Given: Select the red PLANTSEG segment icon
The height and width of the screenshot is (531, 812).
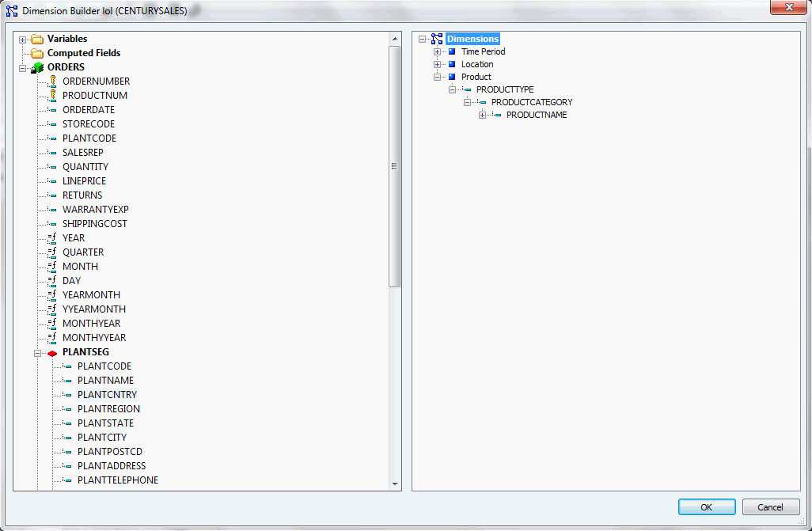Looking at the screenshot, I should [52, 353].
